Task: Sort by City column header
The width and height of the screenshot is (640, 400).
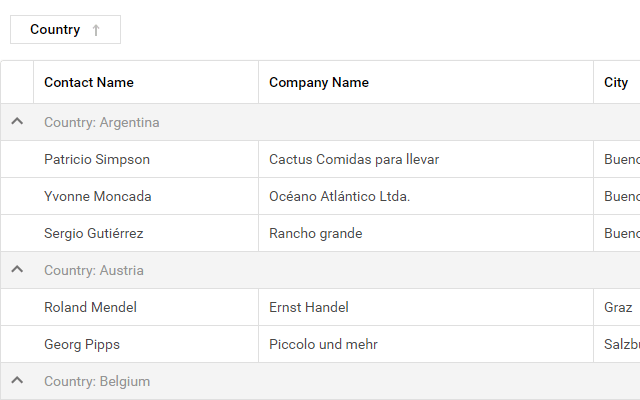Action: coord(616,82)
